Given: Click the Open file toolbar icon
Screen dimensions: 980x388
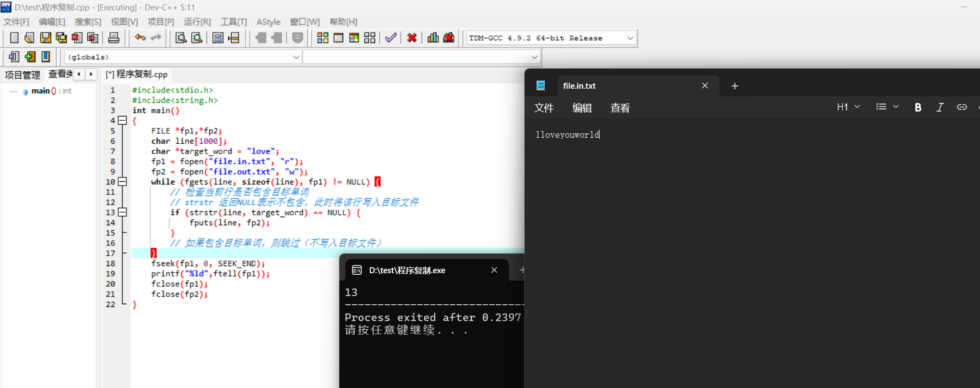Looking at the screenshot, I should tap(29, 38).
